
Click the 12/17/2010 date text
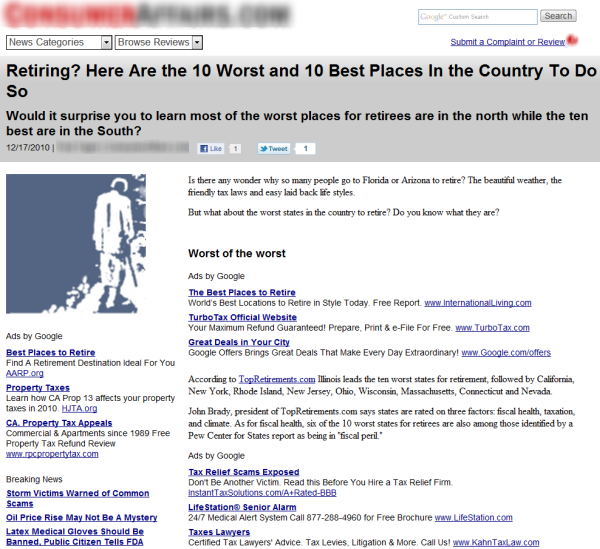coord(28,147)
